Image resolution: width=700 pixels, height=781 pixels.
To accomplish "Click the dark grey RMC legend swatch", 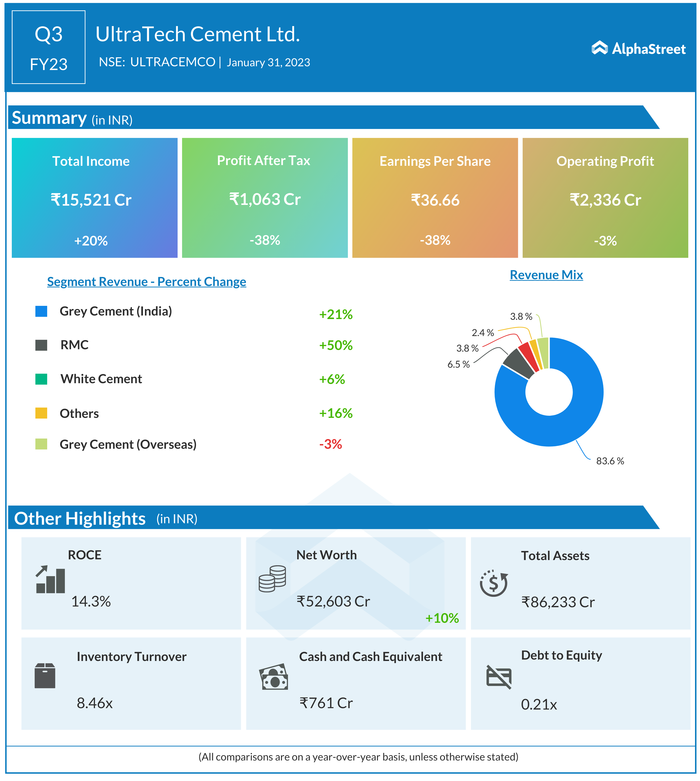I will point(41,345).
